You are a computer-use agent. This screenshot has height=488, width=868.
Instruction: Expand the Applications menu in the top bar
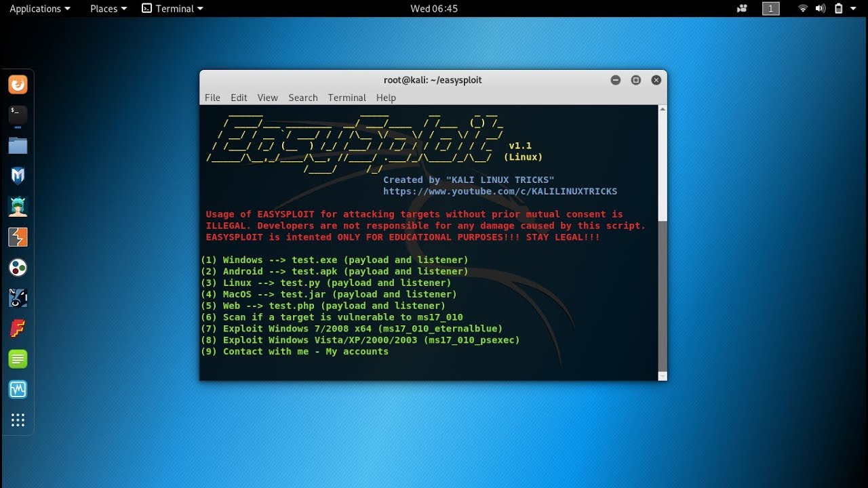[x=39, y=8]
